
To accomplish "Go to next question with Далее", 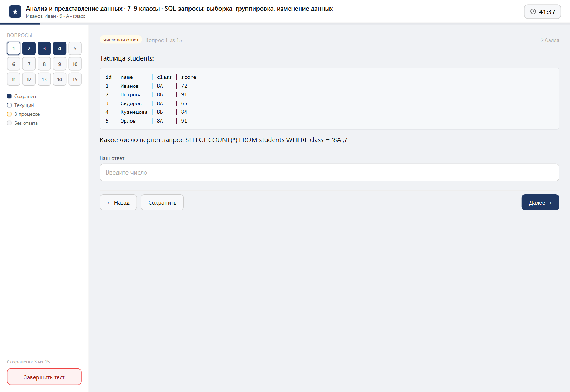I will [540, 202].
